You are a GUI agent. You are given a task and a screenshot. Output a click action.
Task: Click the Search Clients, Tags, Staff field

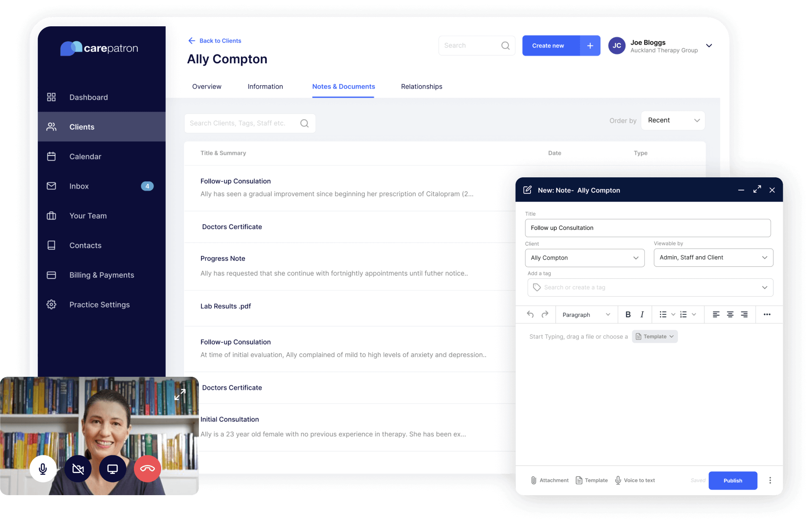tap(250, 123)
